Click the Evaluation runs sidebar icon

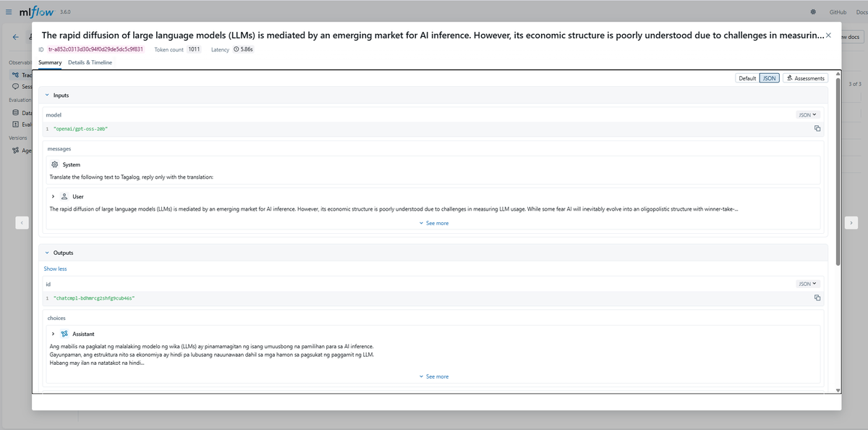[x=16, y=124]
